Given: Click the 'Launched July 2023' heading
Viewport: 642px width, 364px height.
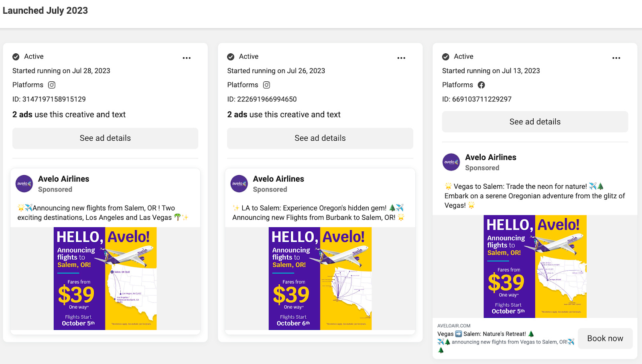Looking at the screenshot, I should (45, 10).
